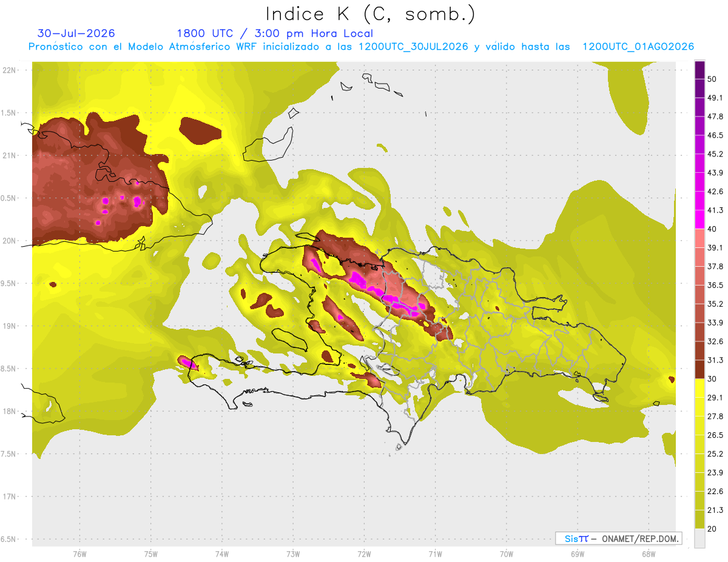Image resolution: width=728 pixels, height=562 pixels.
Task: Click the longitude label "75W"
Action: tap(150, 554)
